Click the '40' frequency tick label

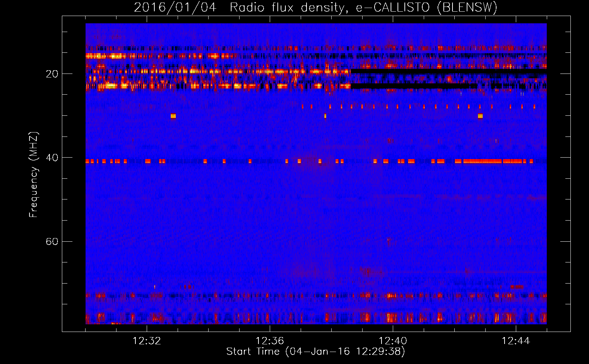click(x=52, y=158)
